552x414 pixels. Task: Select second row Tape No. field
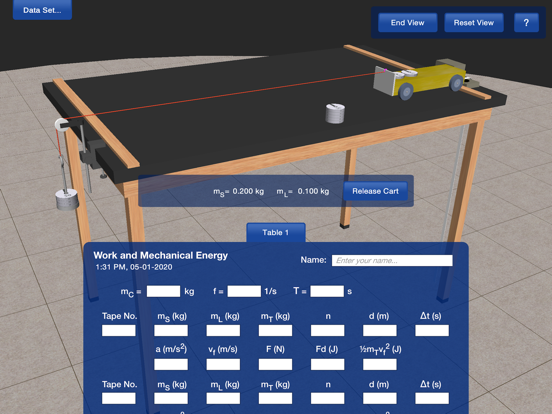[x=119, y=398]
